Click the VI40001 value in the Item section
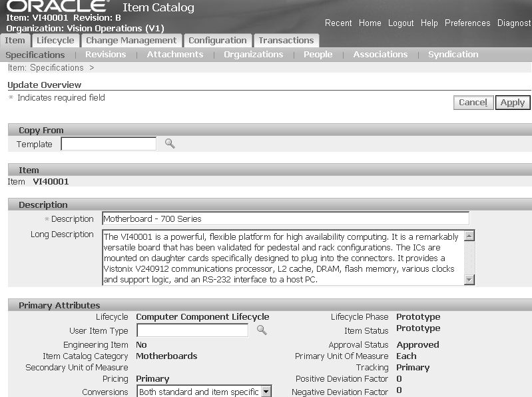This screenshot has height=397, width=532. point(51,182)
